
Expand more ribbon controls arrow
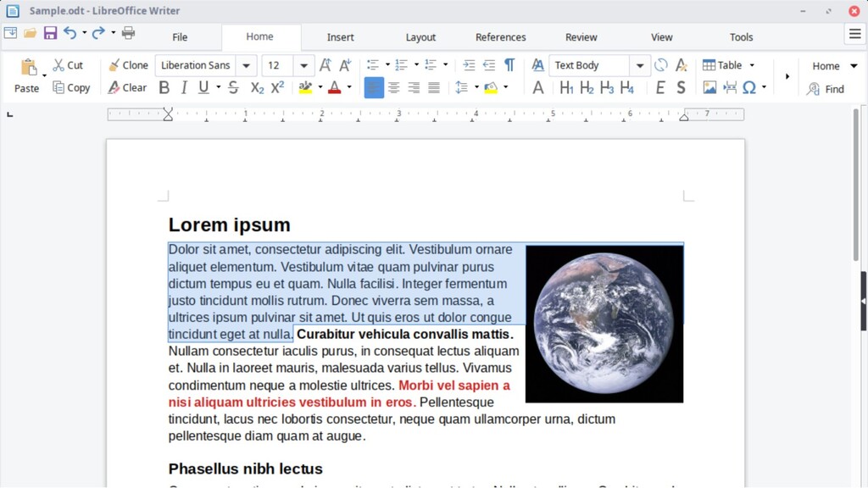point(787,76)
